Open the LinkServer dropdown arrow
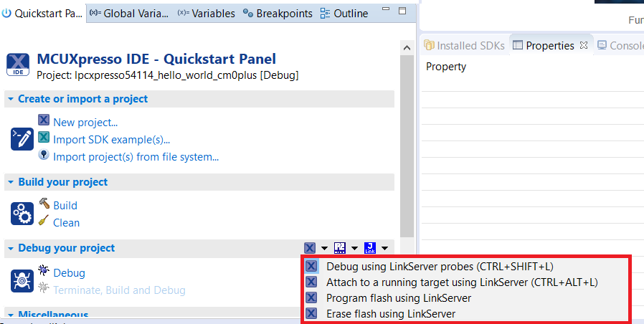 [x=324, y=249]
